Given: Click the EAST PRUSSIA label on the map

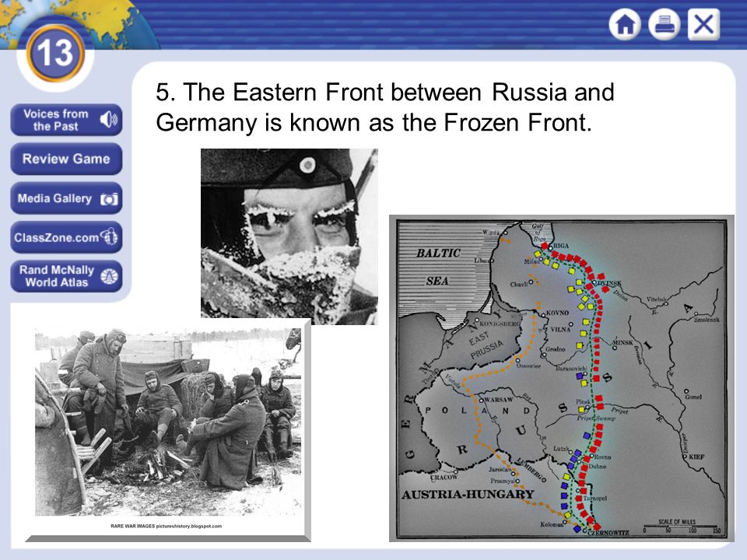Looking at the screenshot, I should pos(486,344).
